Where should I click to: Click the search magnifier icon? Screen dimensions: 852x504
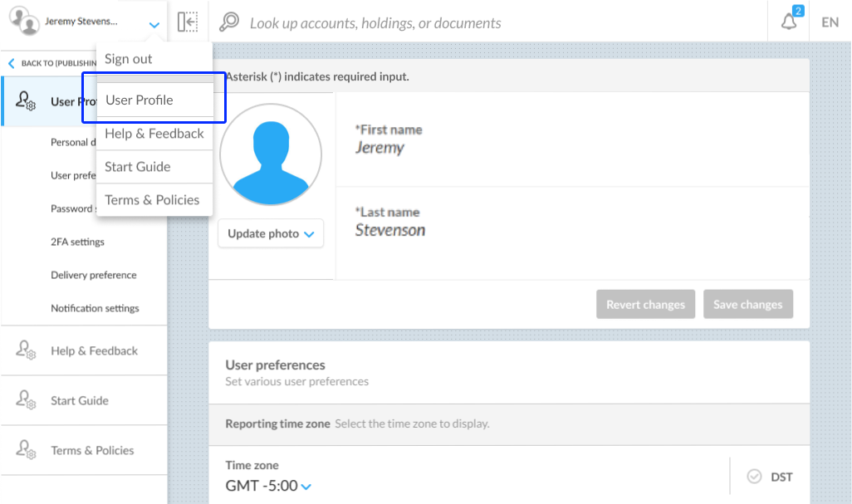coord(228,22)
